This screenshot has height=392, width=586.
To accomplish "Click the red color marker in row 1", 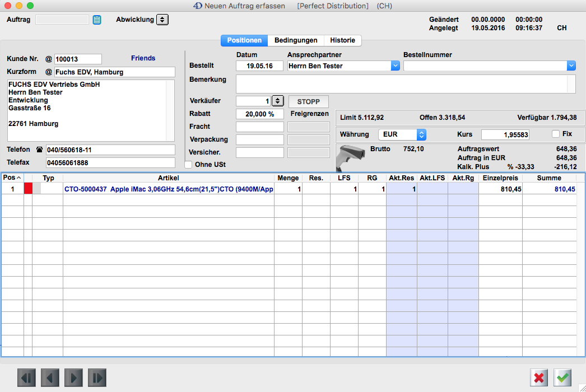I will pos(28,189).
